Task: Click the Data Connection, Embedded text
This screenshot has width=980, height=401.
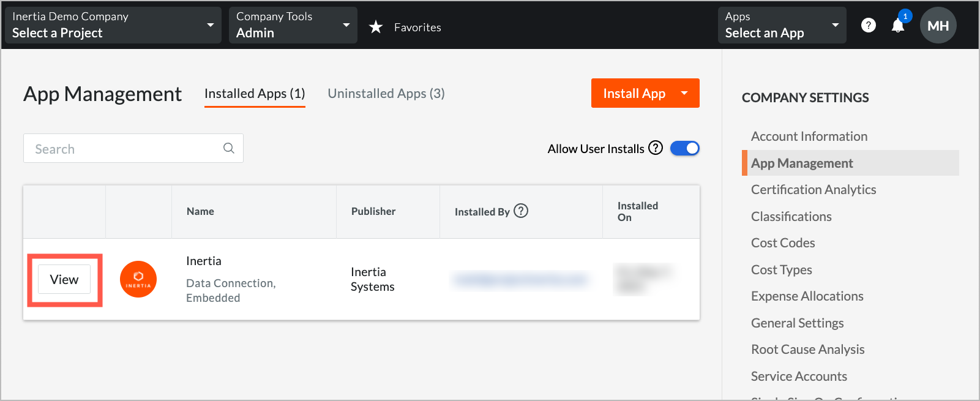Action: (231, 290)
